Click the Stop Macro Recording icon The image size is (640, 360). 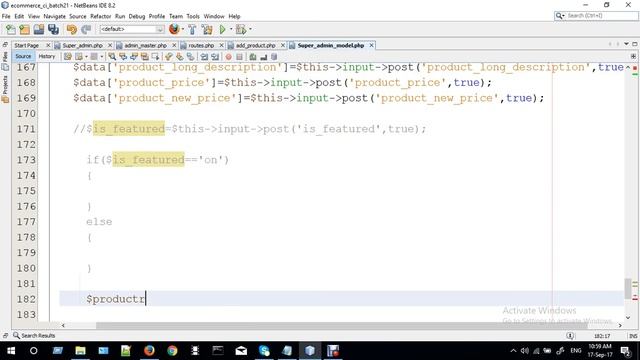[x=240, y=57]
